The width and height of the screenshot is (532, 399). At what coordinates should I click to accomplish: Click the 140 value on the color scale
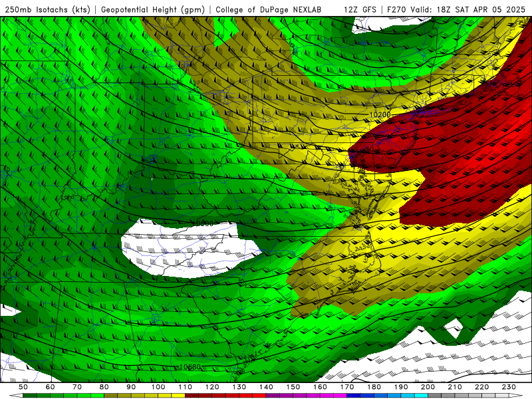pos(266,387)
